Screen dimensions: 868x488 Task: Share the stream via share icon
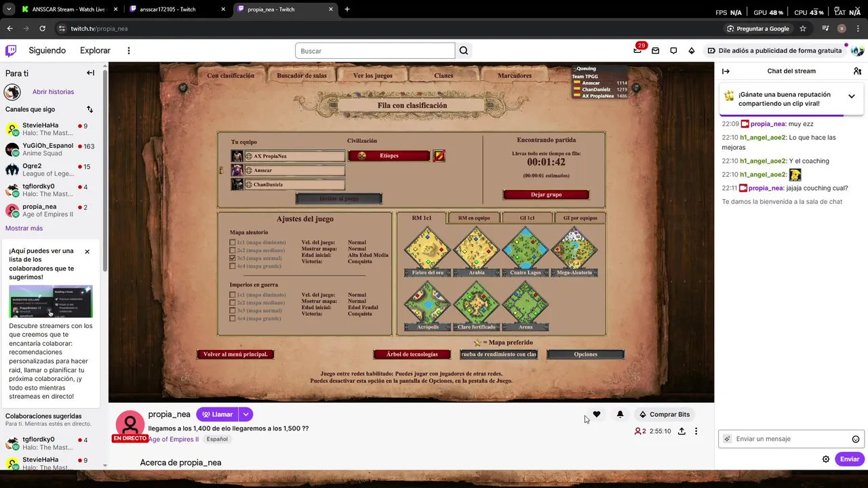(x=682, y=431)
